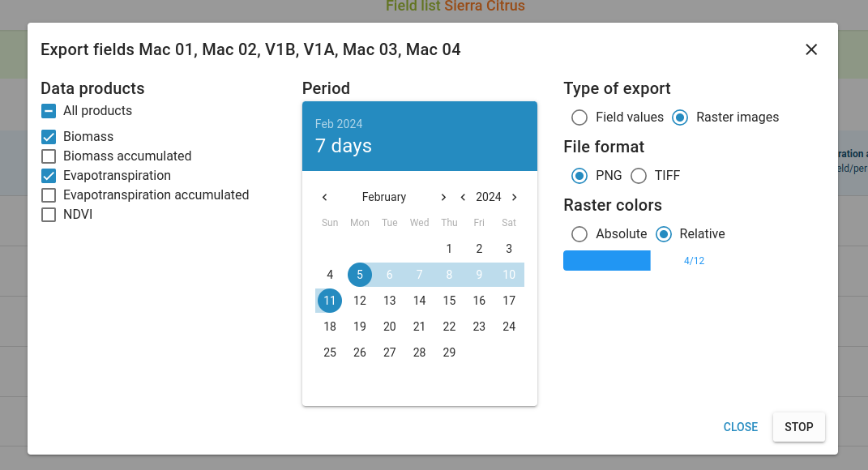Open the February month selector
The width and height of the screenshot is (868, 470).
tap(384, 197)
